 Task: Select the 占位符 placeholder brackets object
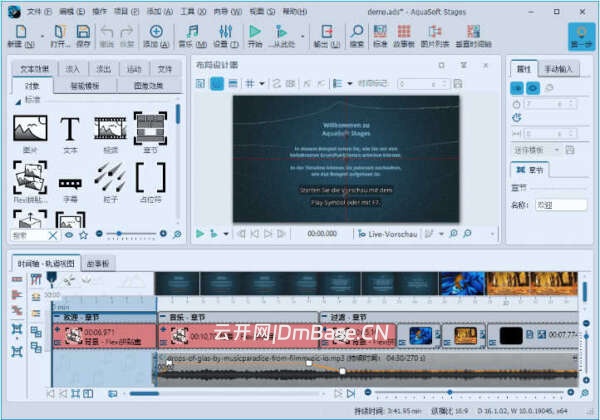coord(150,182)
